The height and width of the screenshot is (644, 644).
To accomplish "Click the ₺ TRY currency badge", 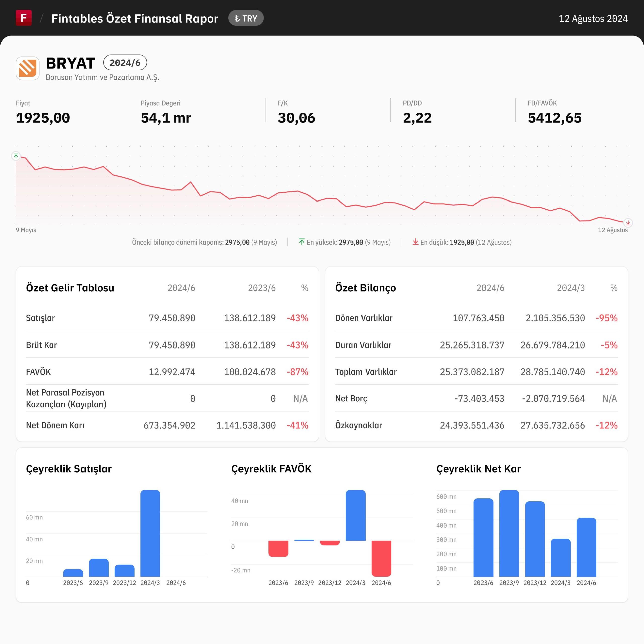I will click(x=246, y=18).
